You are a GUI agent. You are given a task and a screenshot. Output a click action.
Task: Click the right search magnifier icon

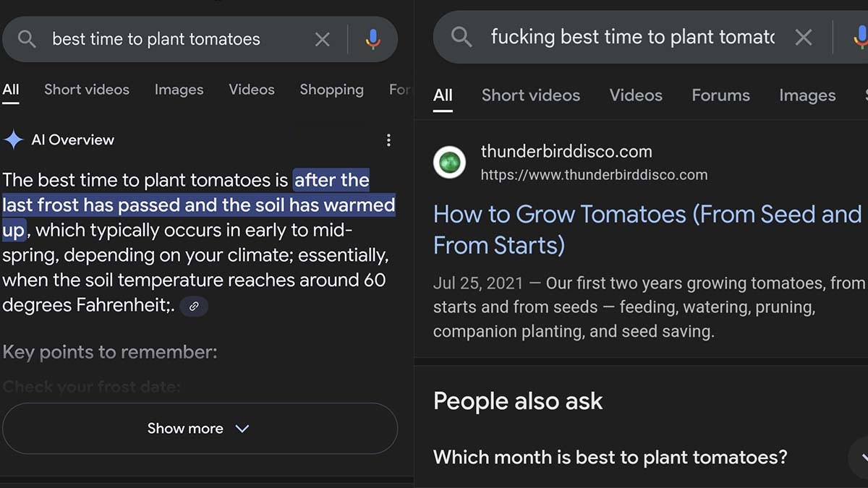click(461, 36)
